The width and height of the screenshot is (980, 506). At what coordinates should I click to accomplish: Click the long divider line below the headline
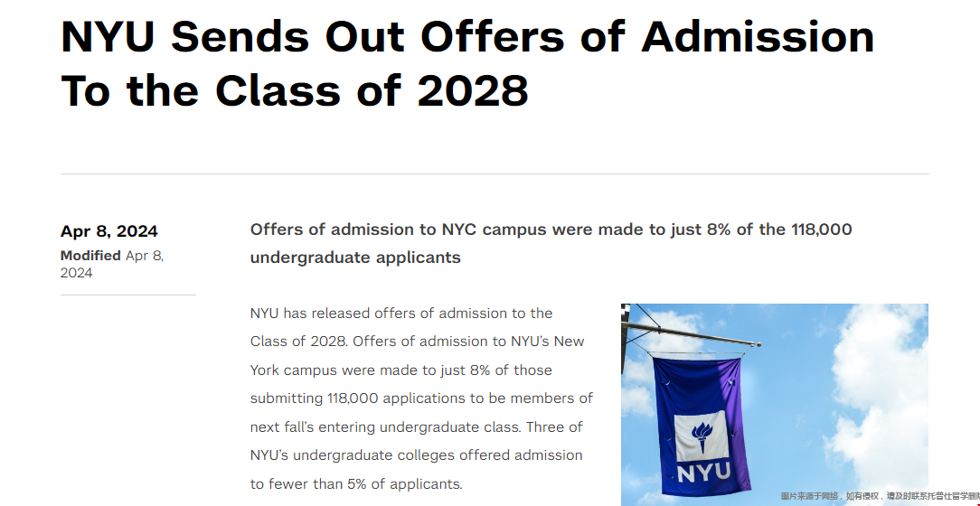point(495,173)
